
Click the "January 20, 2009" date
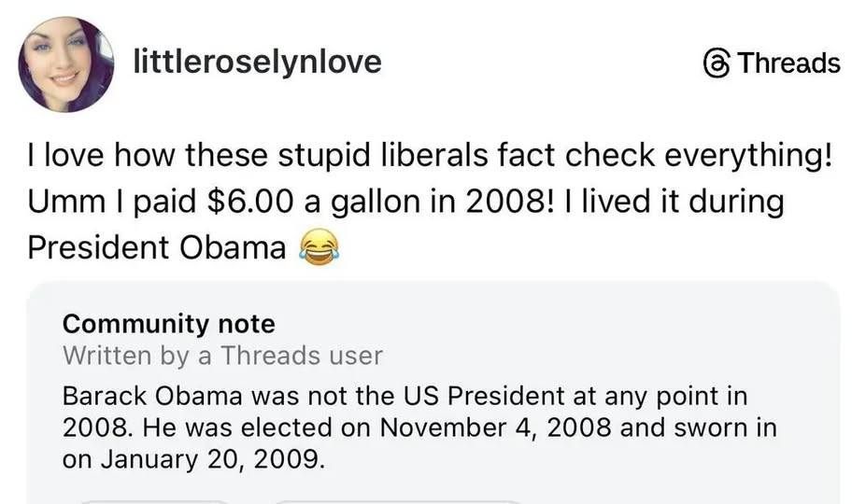click(208, 460)
